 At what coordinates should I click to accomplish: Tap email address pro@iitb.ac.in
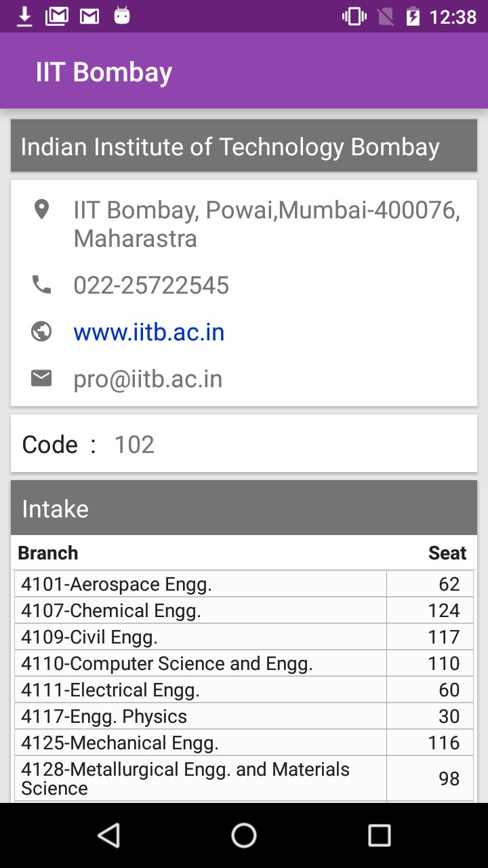(x=148, y=379)
